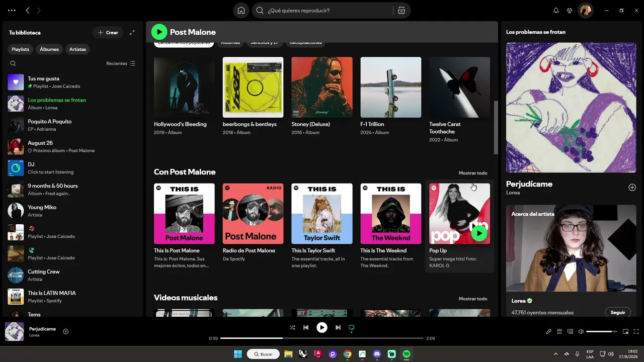Open F-1 Trillion album
The height and width of the screenshot is (362, 644).
tap(391, 96)
